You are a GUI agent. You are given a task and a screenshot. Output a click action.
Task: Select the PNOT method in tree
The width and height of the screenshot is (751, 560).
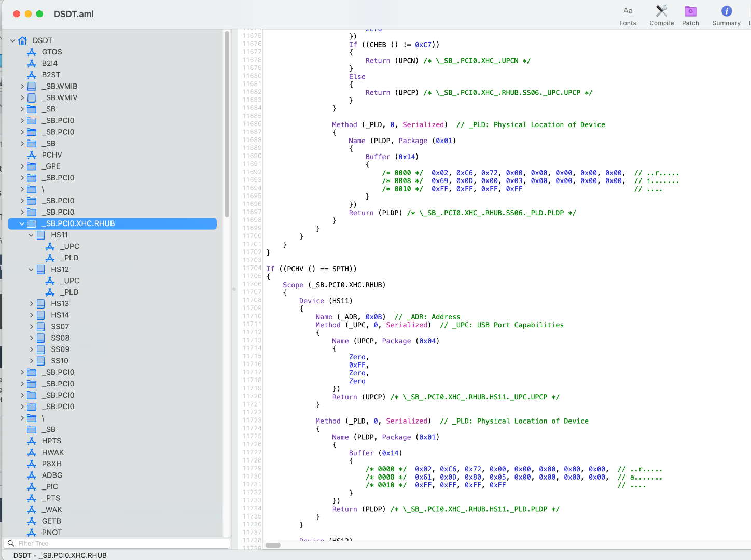coord(51,533)
